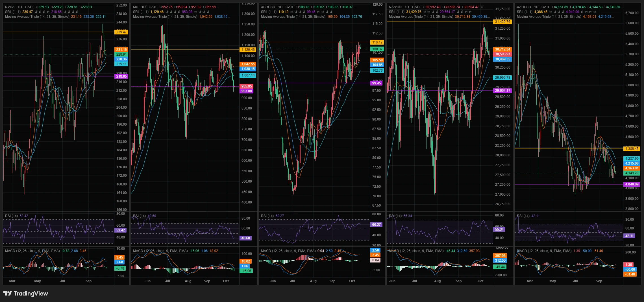Select the NVDA symbol title in the first chart

[10, 7]
